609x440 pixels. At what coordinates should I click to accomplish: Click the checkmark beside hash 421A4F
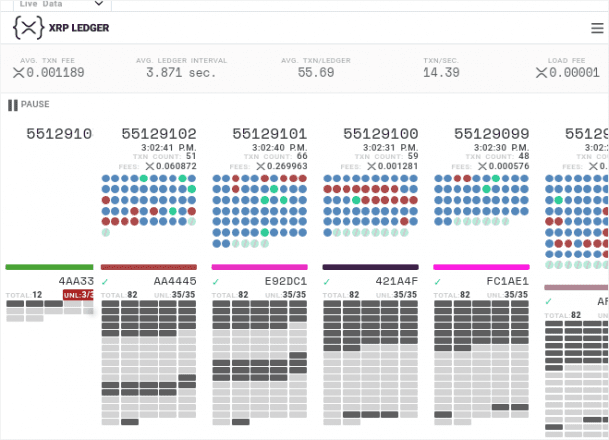(327, 282)
